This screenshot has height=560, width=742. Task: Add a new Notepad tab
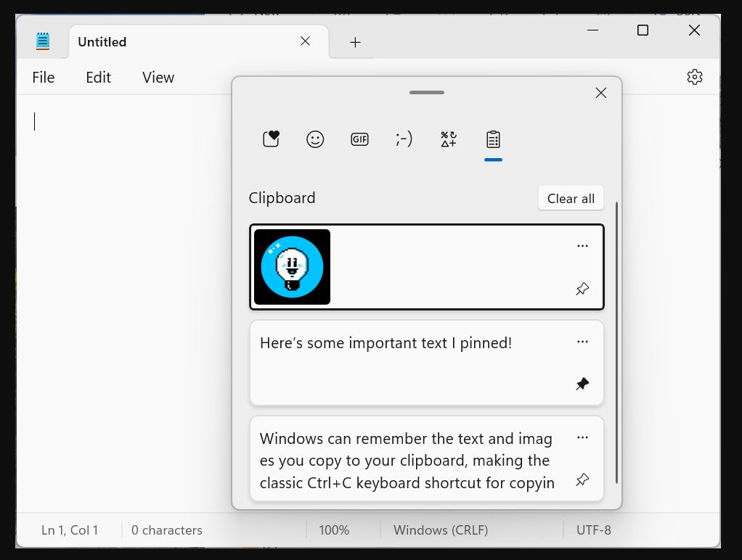point(355,43)
